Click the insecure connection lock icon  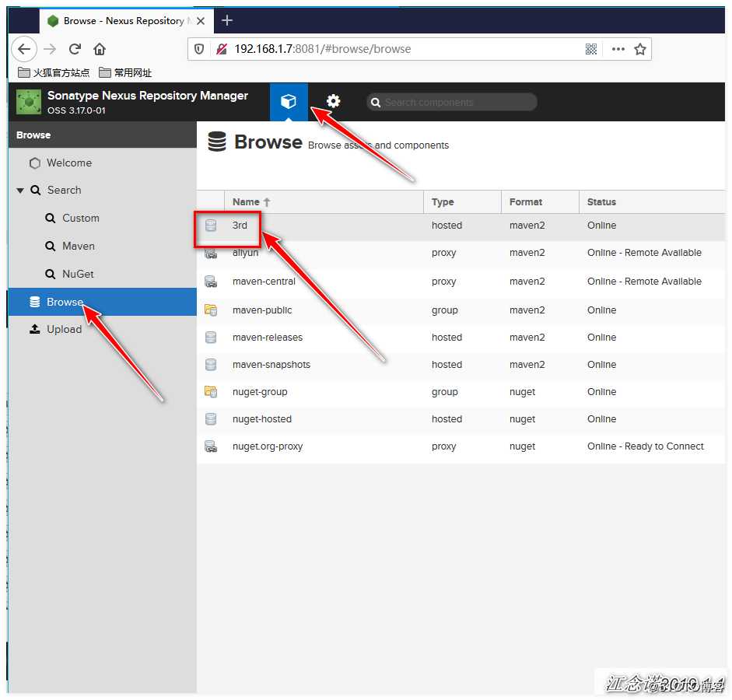[x=222, y=48]
